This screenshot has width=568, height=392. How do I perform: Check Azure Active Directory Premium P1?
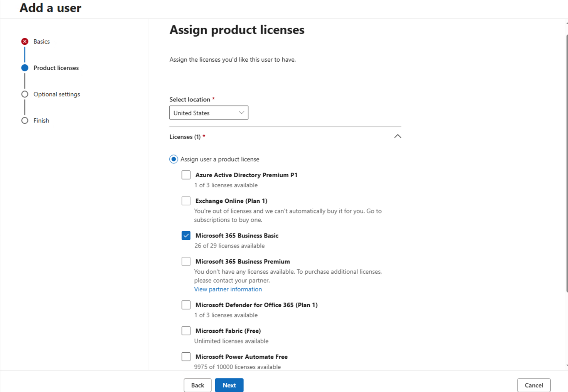[186, 175]
